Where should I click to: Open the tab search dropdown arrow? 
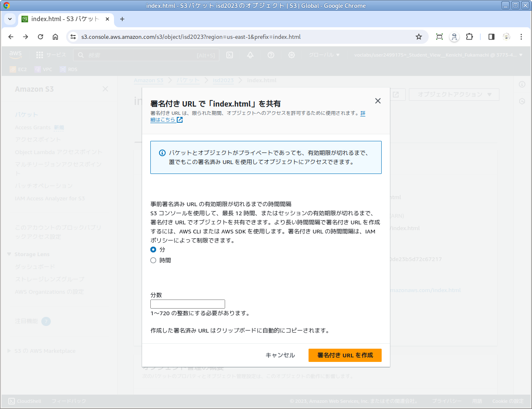(x=10, y=19)
